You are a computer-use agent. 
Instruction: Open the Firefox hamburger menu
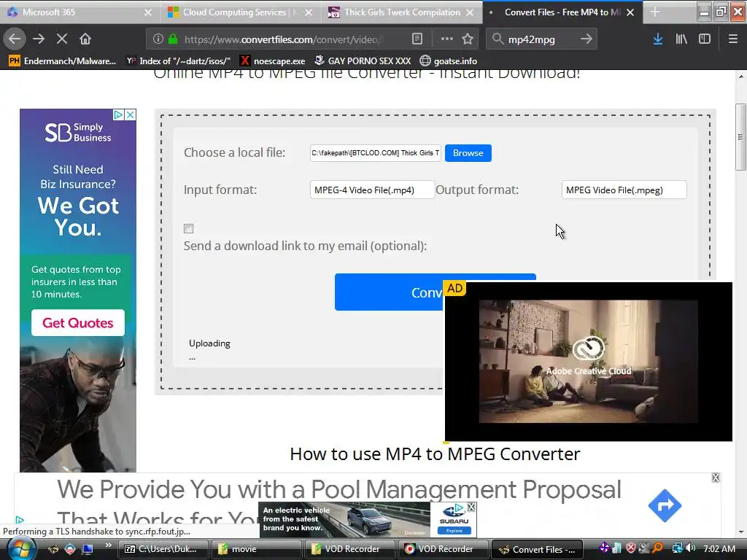coord(733,39)
